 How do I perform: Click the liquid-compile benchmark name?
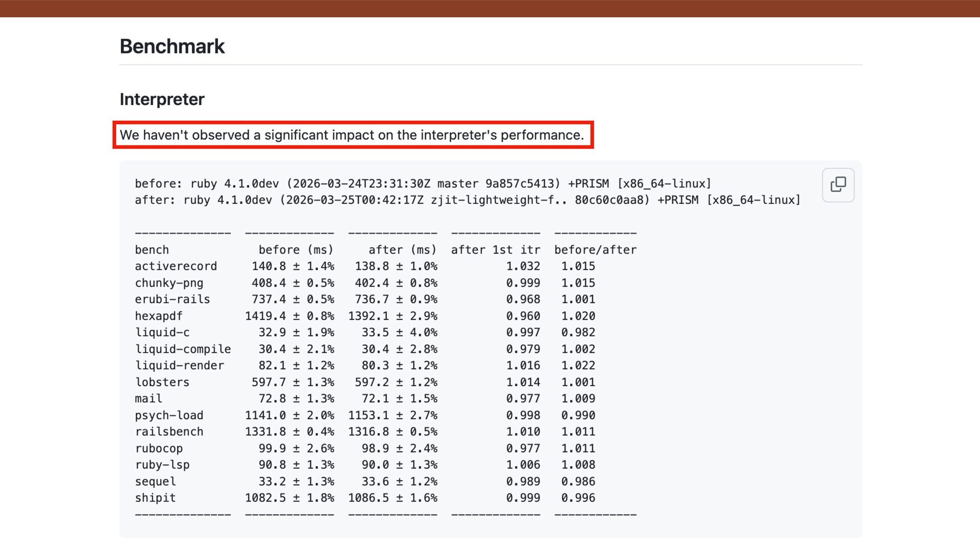pos(183,349)
